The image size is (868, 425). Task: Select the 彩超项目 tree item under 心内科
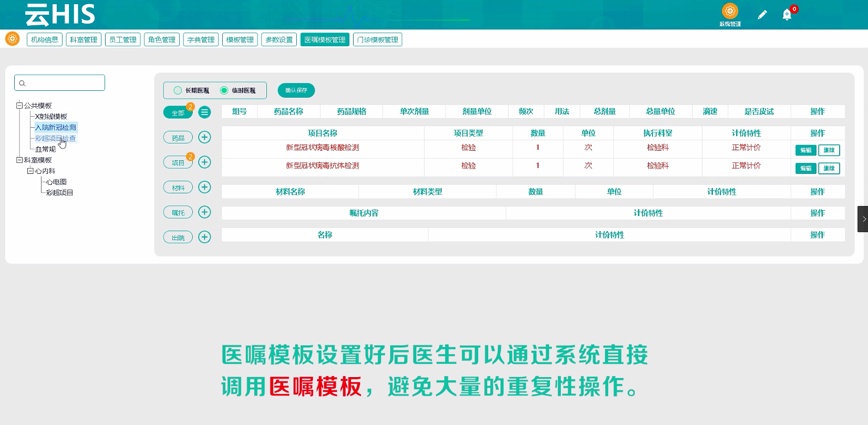tap(59, 193)
